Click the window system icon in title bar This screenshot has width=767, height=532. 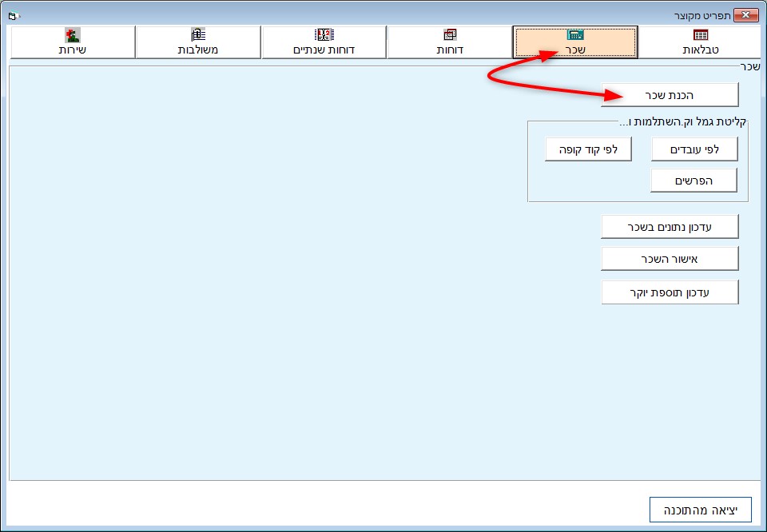click(x=13, y=16)
